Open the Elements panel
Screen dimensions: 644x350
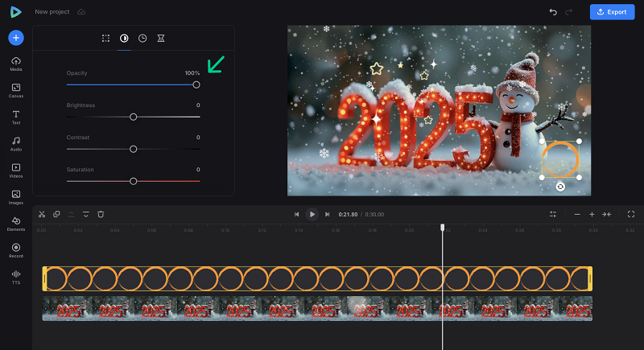pyautogui.click(x=16, y=224)
